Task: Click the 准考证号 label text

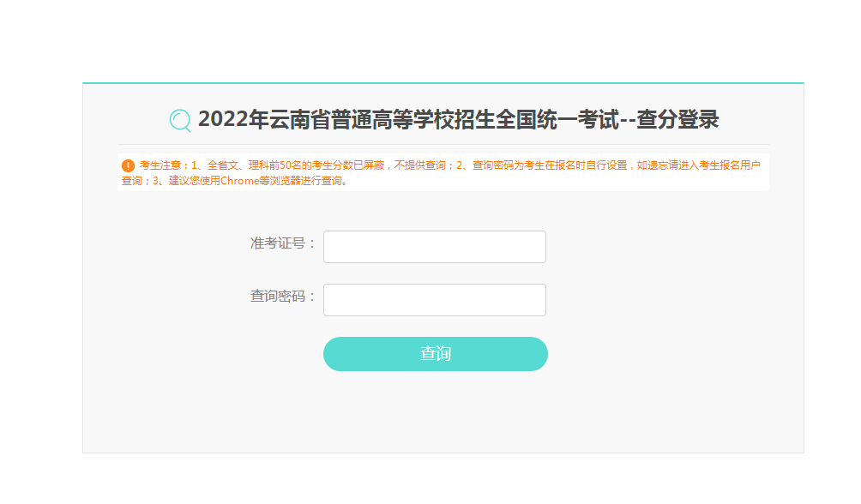Action: click(278, 243)
